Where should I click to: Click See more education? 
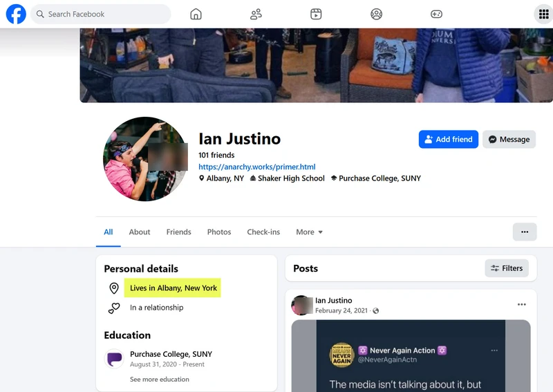160,380
